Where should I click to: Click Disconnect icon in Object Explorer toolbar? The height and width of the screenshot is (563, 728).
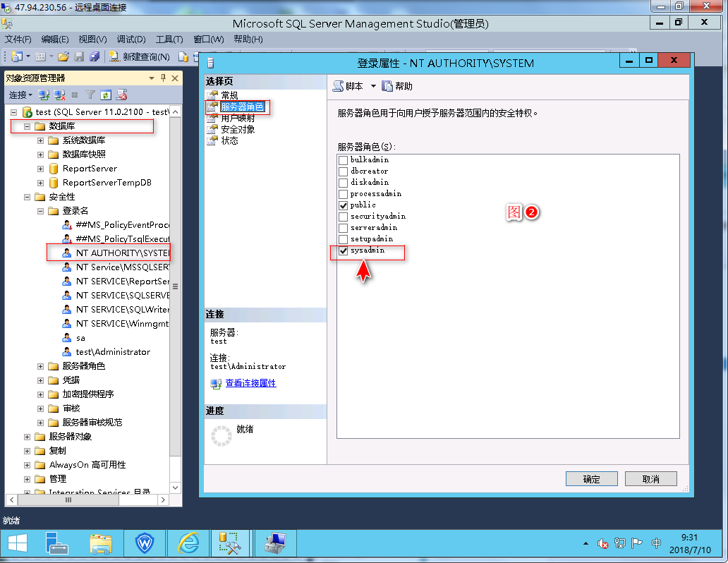59,95
